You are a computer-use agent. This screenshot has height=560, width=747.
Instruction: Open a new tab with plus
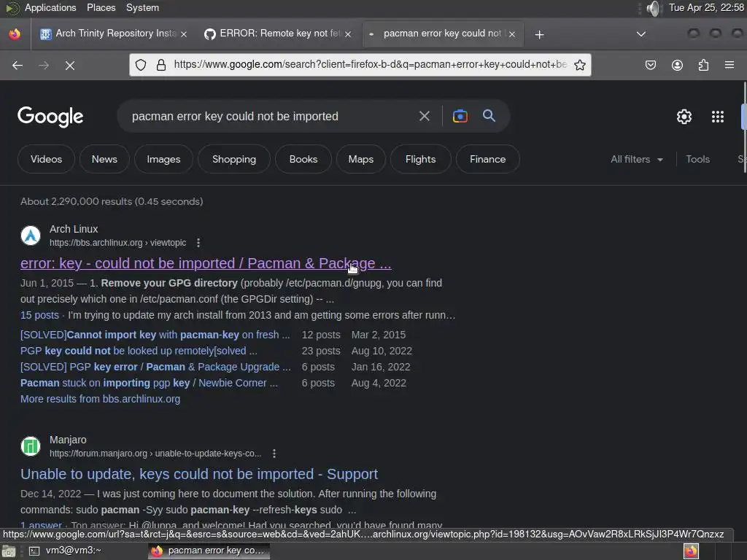[x=539, y=34]
